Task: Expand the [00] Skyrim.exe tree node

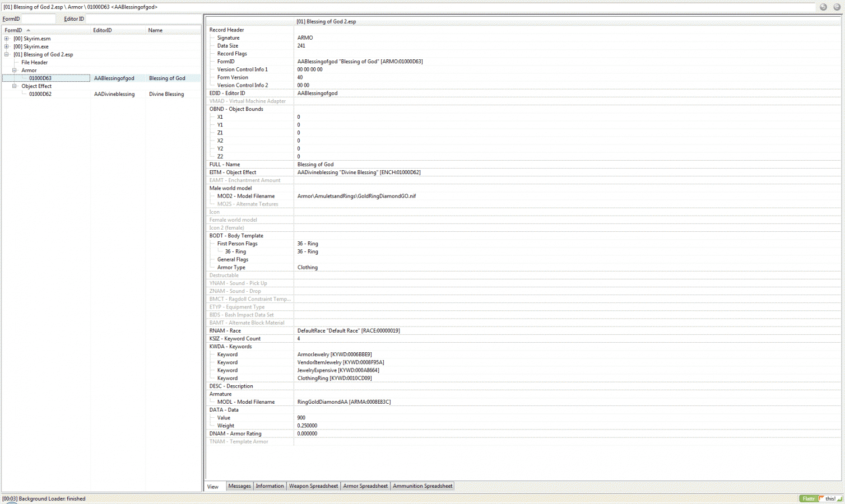Action: [x=7, y=46]
